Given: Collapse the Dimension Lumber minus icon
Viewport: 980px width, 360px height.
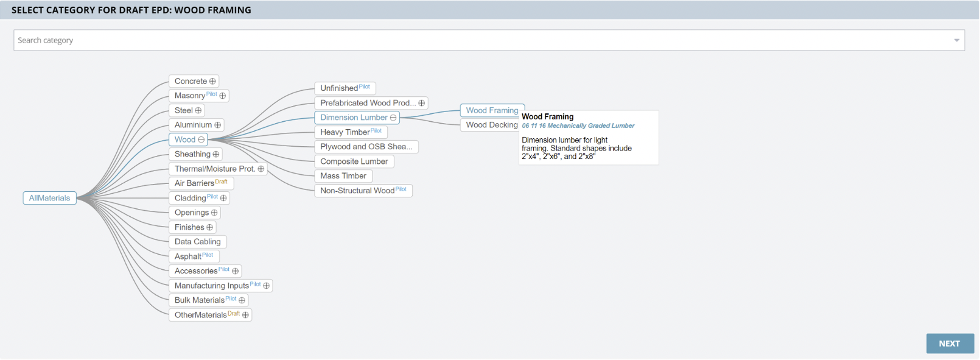Looking at the screenshot, I should click(x=393, y=118).
